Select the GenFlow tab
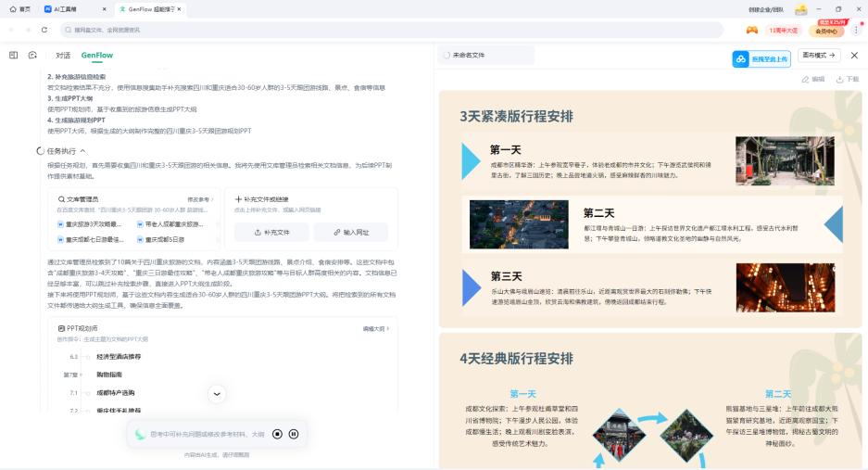The width and height of the screenshot is (868, 470). point(97,56)
